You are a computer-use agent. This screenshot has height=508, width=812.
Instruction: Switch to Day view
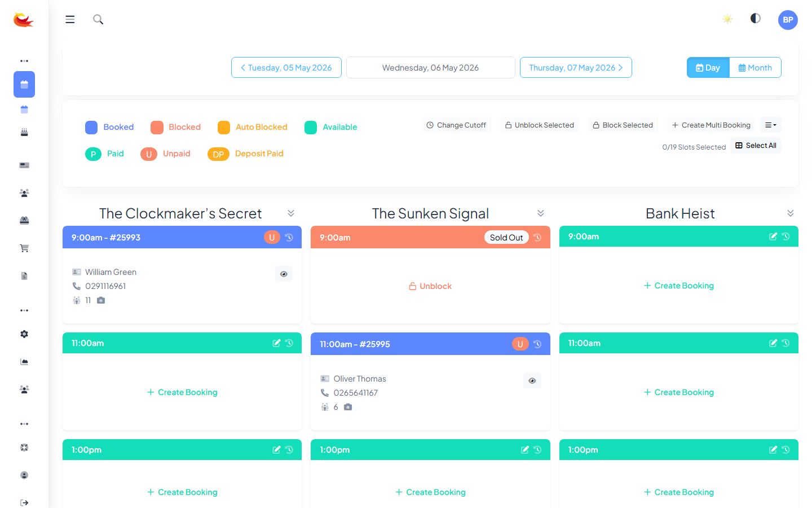tap(708, 68)
